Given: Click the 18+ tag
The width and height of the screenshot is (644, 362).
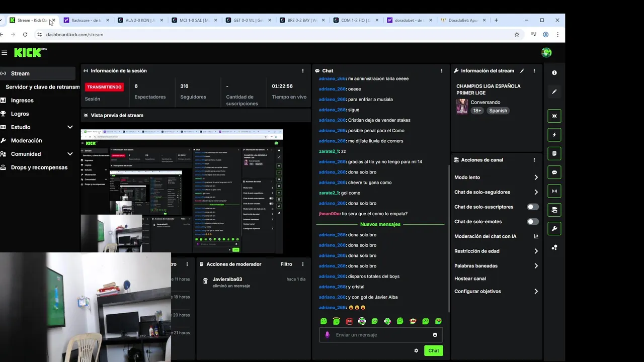Looking at the screenshot, I should [x=477, y=111].
